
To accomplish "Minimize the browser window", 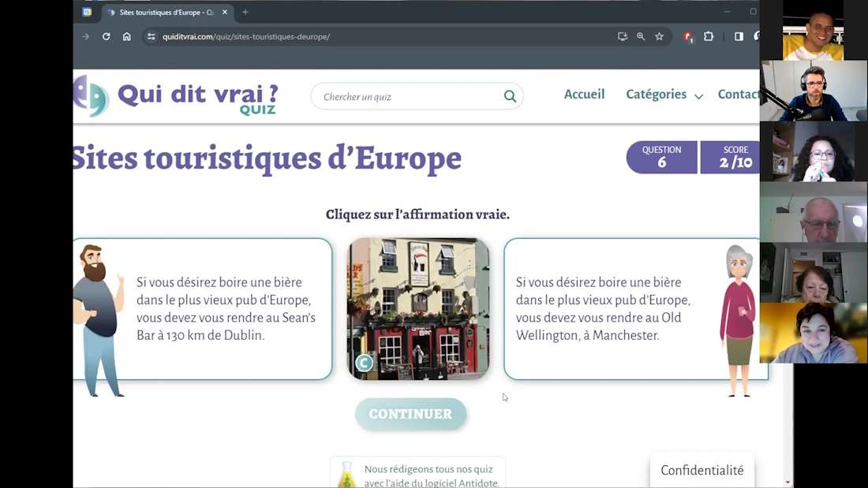I will pyautogui.click(x=727, y=12).
